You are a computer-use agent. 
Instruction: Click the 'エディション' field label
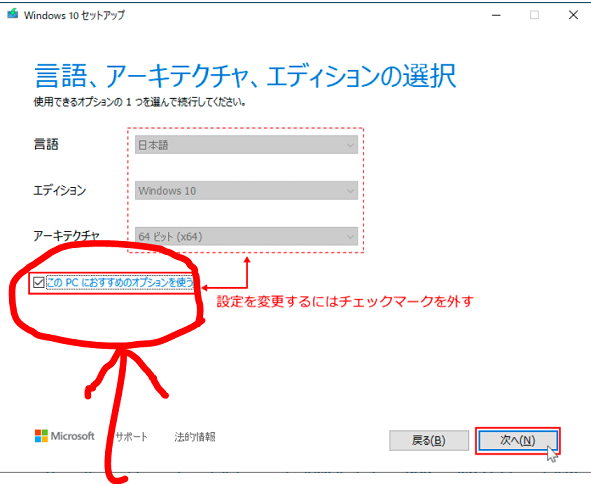pyautogui.click(x=60, y=190)
